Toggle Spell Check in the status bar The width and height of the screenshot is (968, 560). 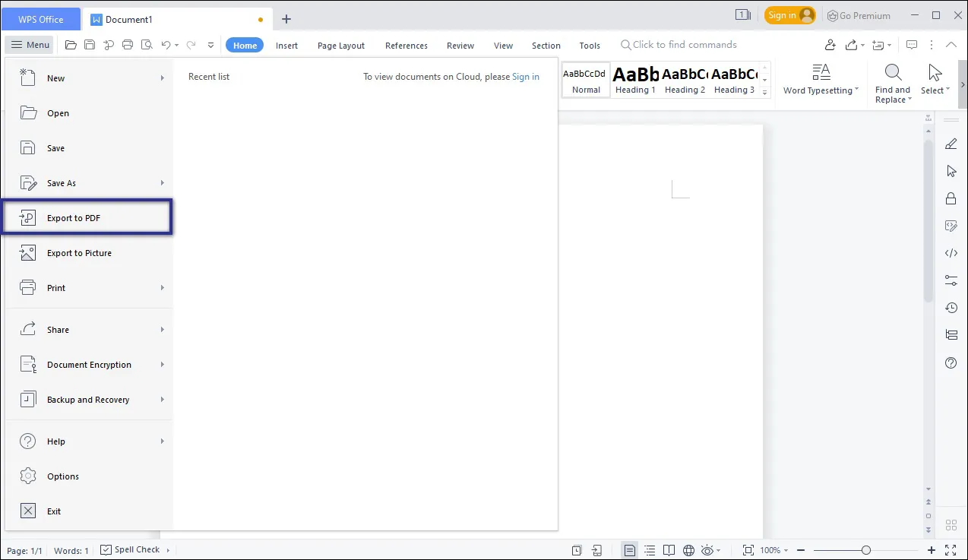[x=128, y=549]
